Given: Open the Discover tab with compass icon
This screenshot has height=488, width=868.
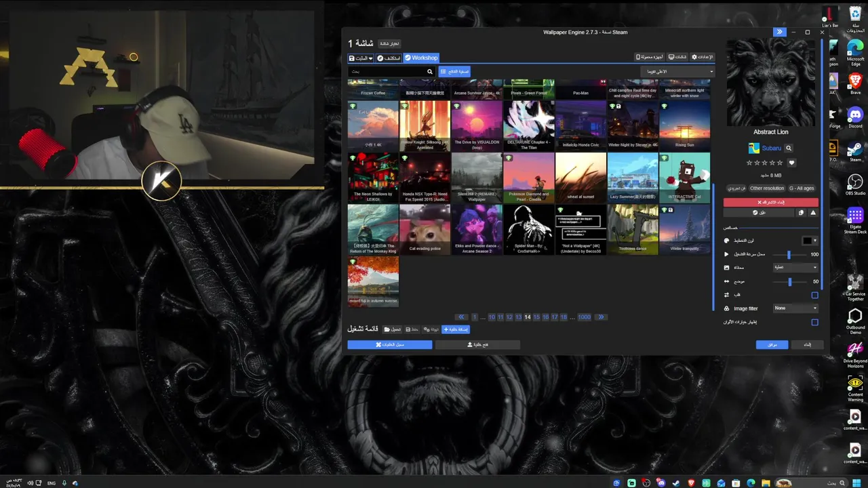Looking at the screenshot, I should pyautogui.click(x=389, y=58).
